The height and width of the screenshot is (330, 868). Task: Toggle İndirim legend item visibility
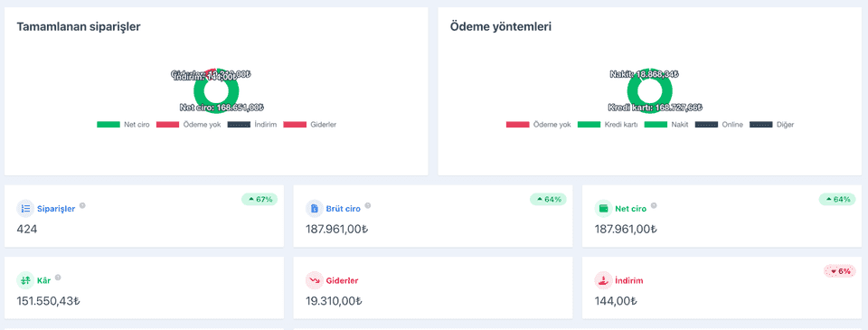click(x=252, y=125)
